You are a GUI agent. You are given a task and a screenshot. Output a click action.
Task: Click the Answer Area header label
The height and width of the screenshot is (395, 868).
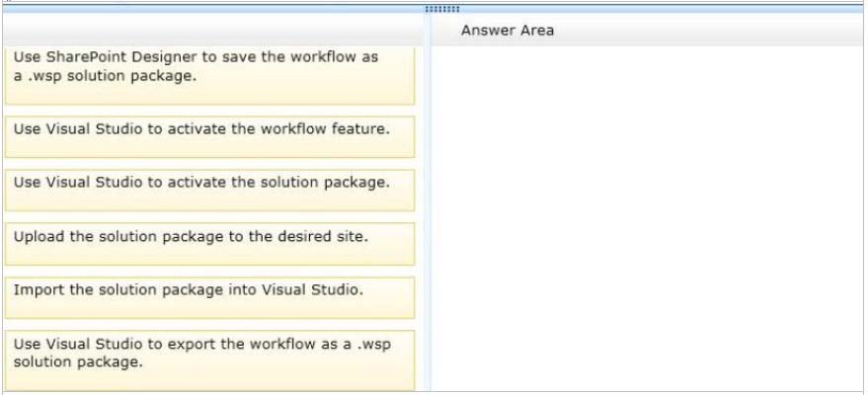[507, 31]
